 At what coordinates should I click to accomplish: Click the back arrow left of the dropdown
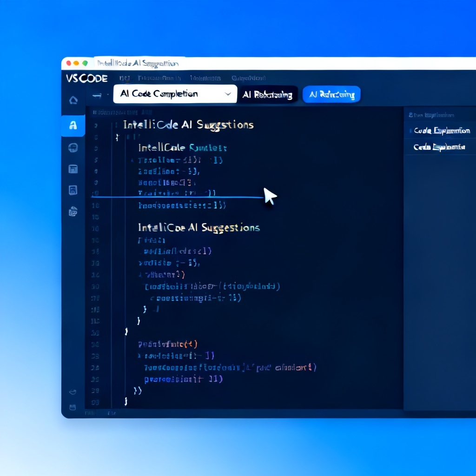click(97, 96)
